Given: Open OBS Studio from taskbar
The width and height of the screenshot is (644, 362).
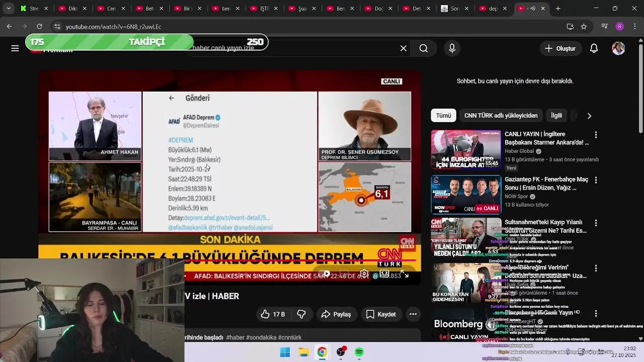Looking at the screenshot, I should point(341,352).
